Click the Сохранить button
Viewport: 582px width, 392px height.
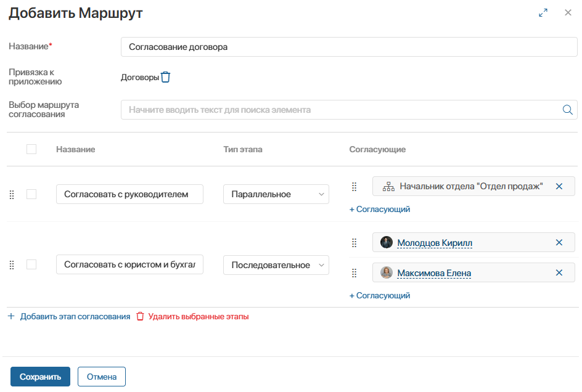click(x=40, y=377)
